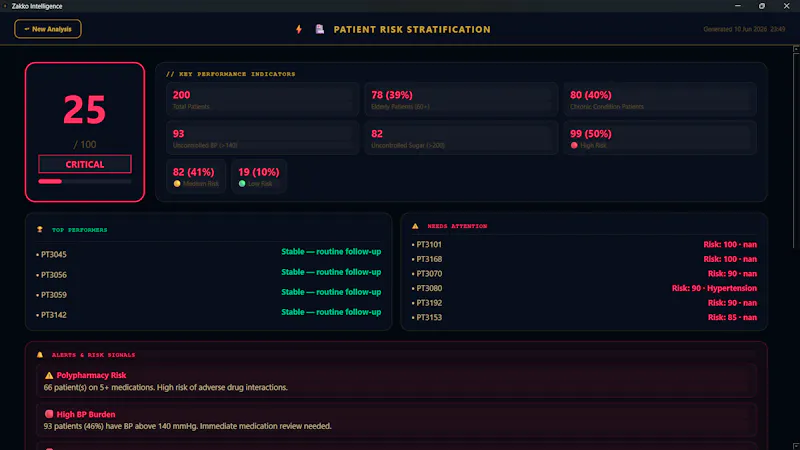This screenshot has width=800, height=450.
Task: Click patient PT3168 in Needs Attention
Action: pos(427,259)
